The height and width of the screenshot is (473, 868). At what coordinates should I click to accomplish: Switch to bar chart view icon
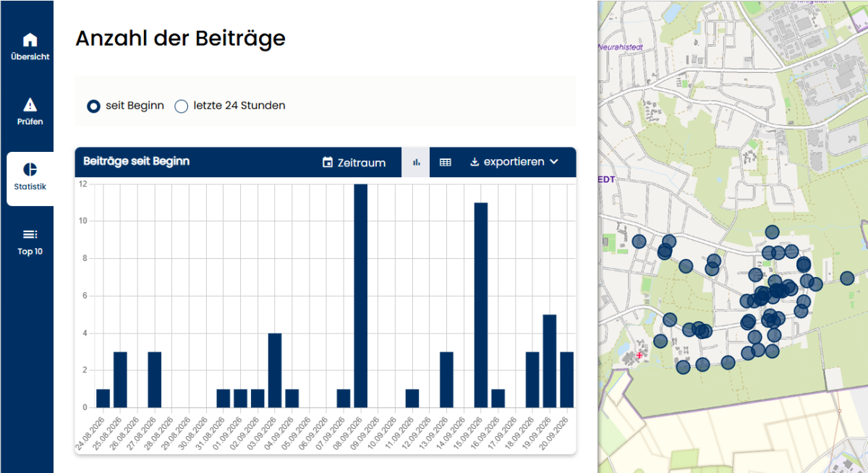417,162
